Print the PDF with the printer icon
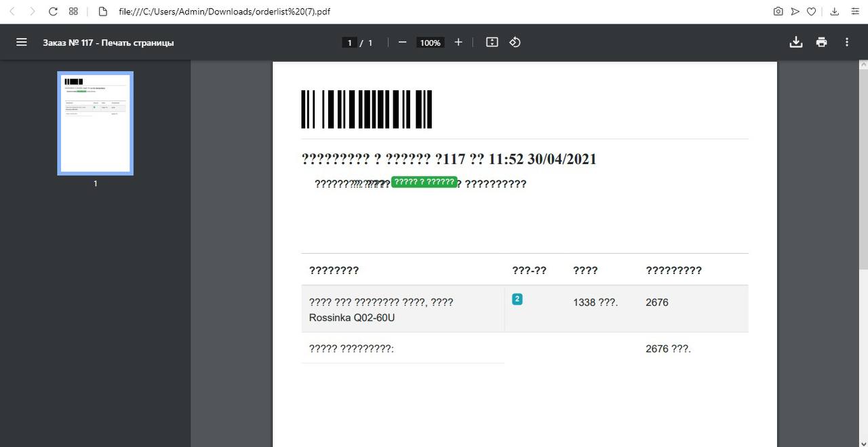Screen dimensions: 868x447 822,42
